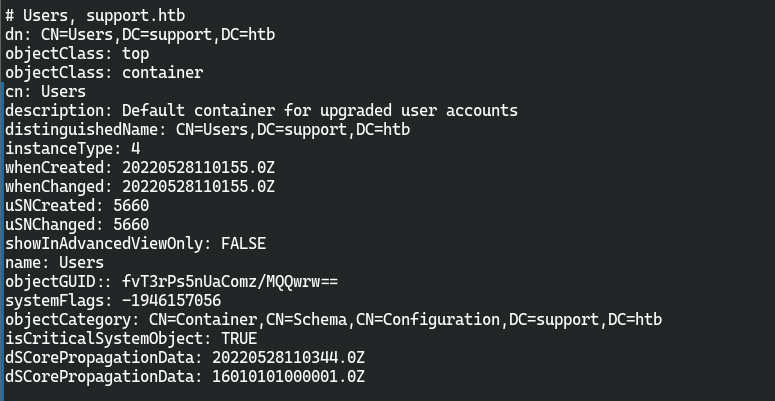775x401 pixels.
Task: Click the isCriticalSystemObject TRUE value
Action: [239, 339]
